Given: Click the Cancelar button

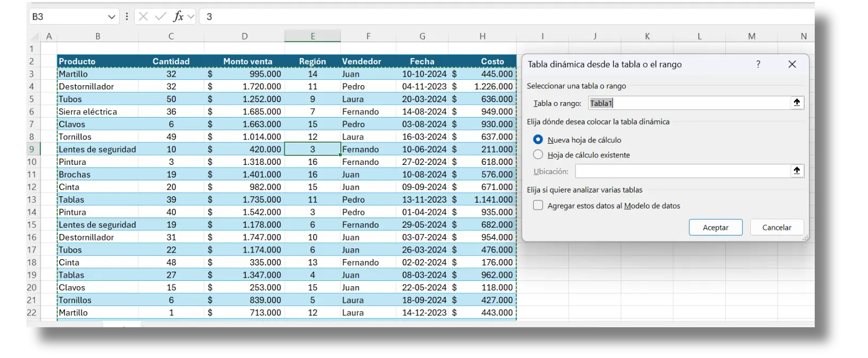Looking at the screenshot, I should (776, 227).
